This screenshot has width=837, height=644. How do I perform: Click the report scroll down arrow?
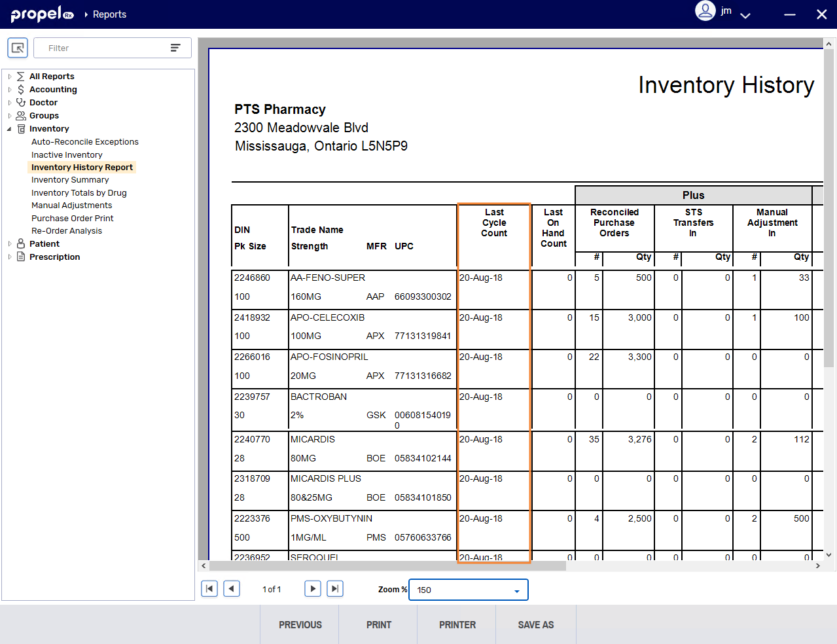(x=828, y=555)
